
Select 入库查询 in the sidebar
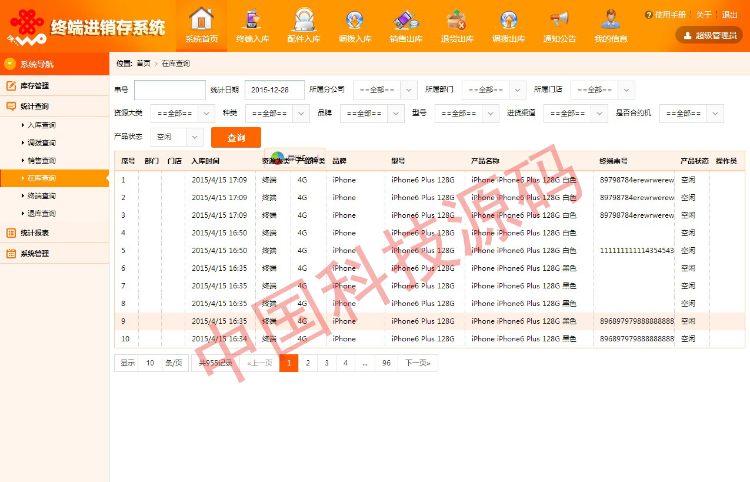click(42, 125)
